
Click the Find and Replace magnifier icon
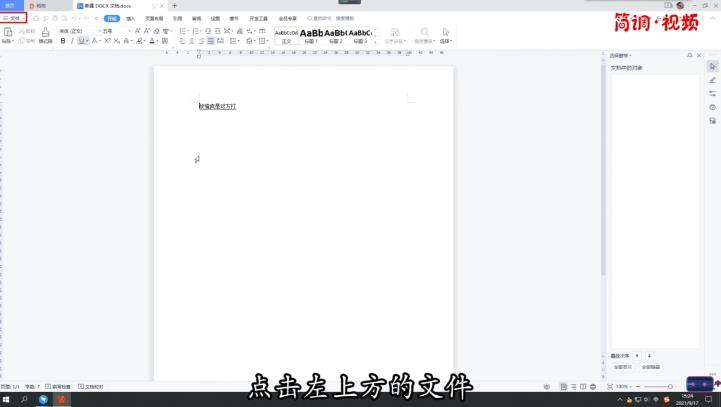[425, 33]
